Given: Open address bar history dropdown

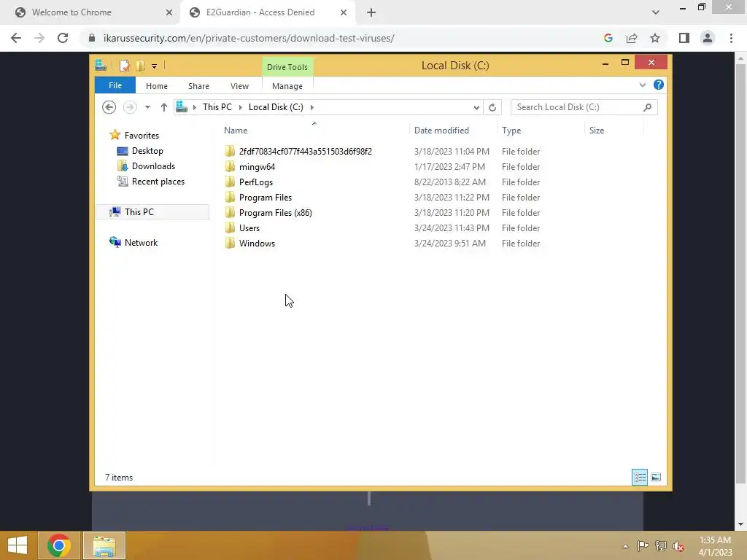Looking at the screenshot, I should coord(476,108).
